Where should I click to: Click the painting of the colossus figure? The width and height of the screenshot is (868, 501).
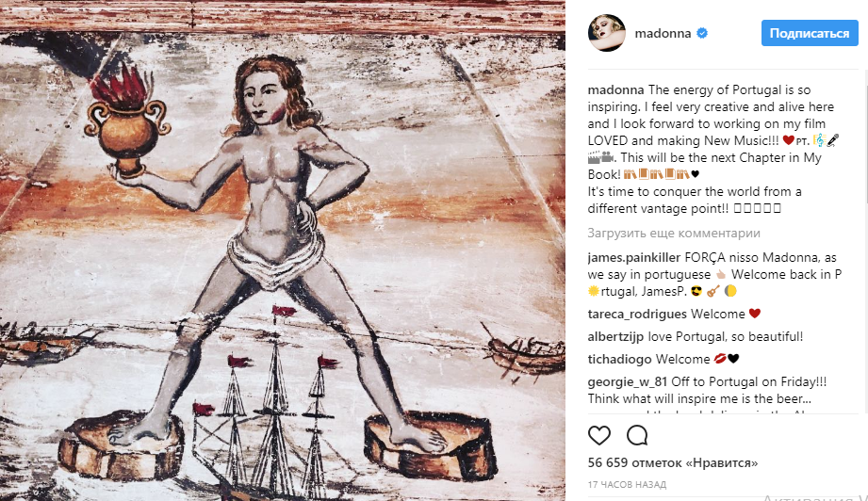pos(283,250)
